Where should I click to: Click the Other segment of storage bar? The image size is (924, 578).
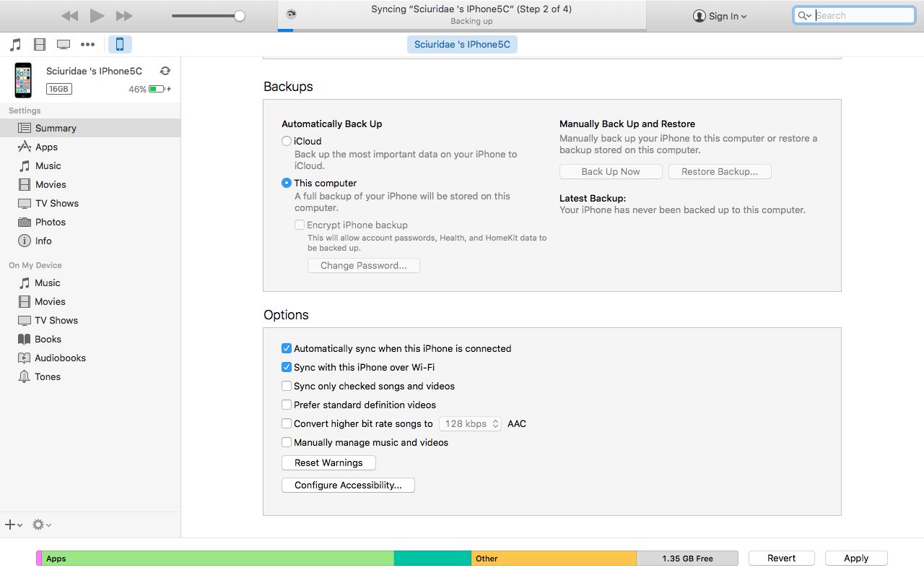tap(554, 558)
